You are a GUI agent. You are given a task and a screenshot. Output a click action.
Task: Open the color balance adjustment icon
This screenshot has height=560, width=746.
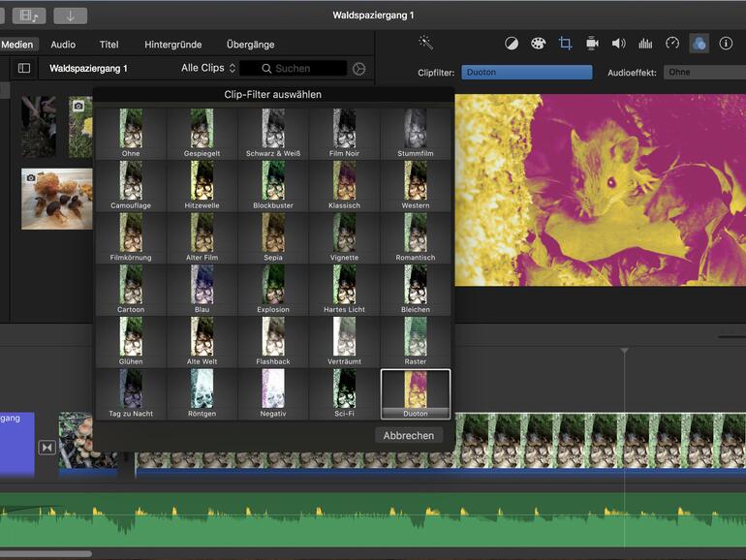tap(512, 44)
